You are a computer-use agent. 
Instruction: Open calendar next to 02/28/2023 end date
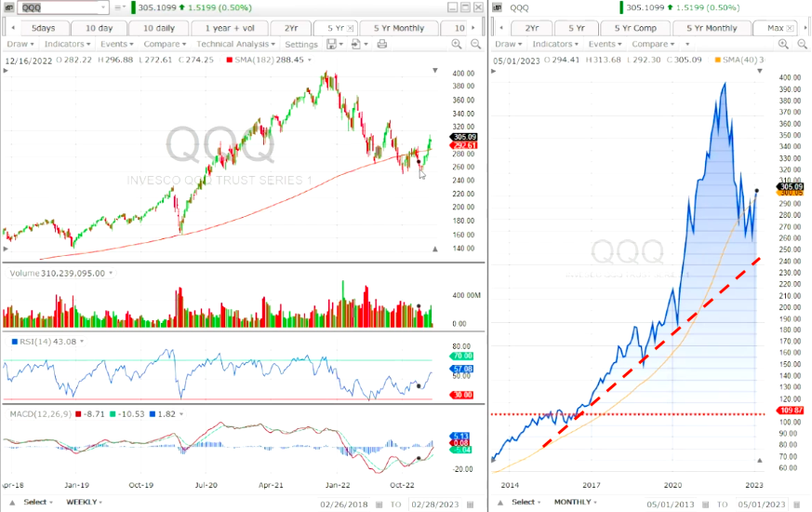point(471,505)
